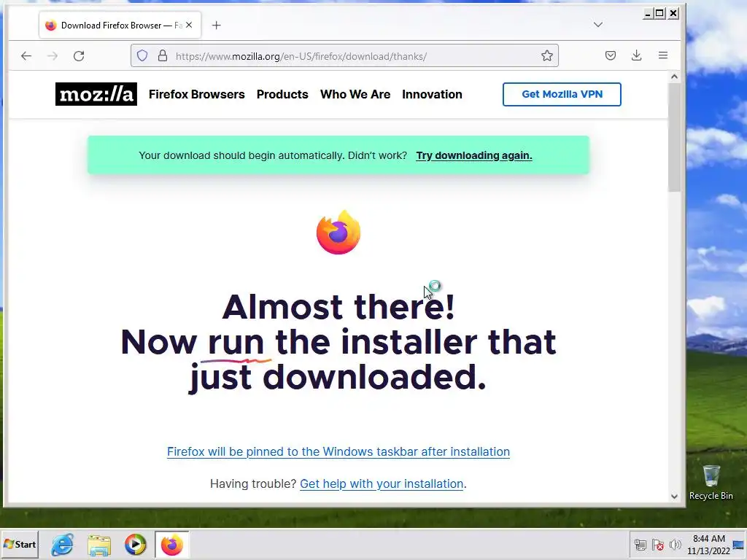Viewport: 747px width, 560px height.
Task: Click the 'Almost there!' heading text
Action: [338, 307]
